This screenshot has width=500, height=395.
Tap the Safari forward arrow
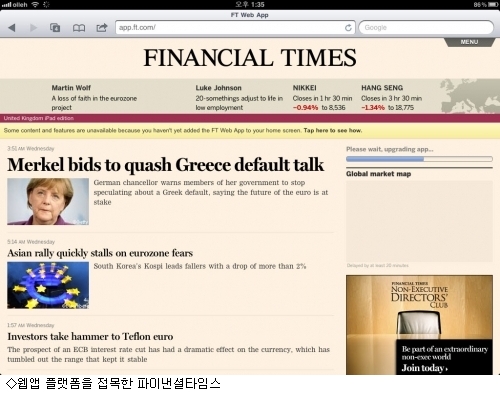(x=33, y=28)
